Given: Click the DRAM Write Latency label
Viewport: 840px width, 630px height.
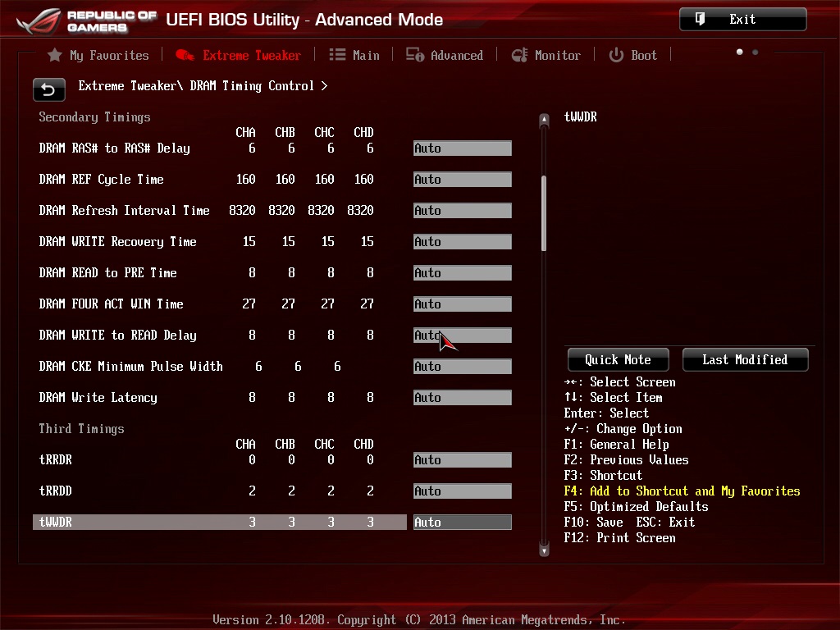Looking at the screenshot, I should click(x=98, y=398).
